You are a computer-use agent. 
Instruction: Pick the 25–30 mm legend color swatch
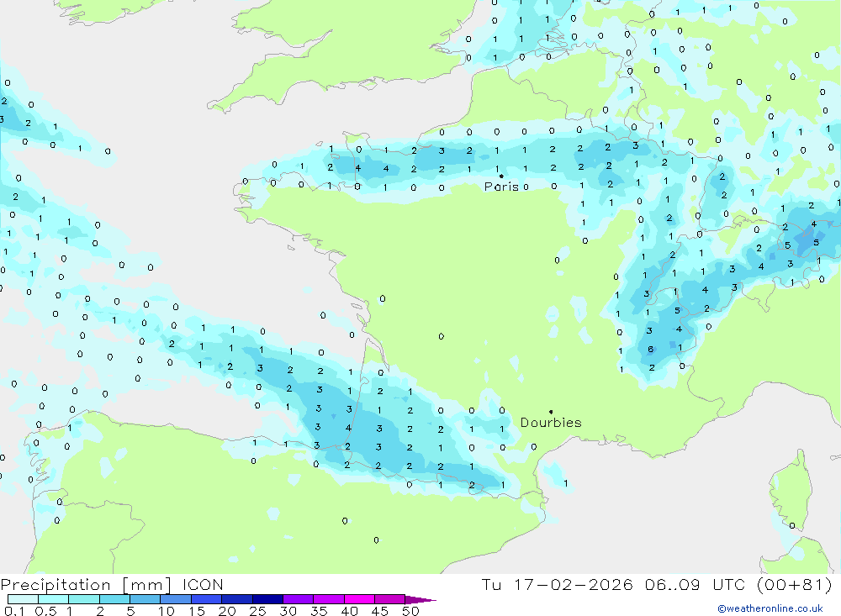click(x=267, y=599)
